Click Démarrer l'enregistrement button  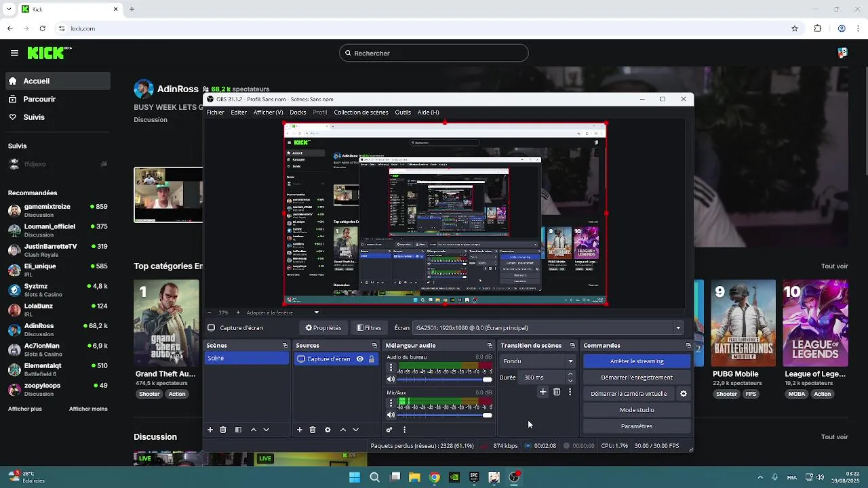click(x=637, y=378)
